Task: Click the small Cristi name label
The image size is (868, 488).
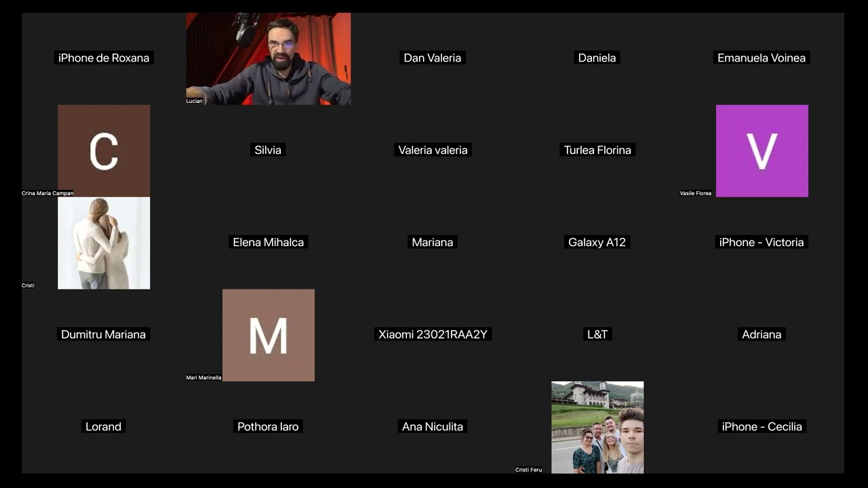Action: click(x=28, y=285)
